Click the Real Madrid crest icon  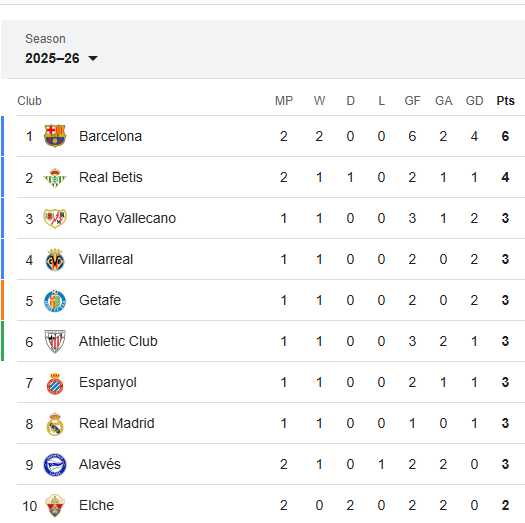point(55,424)
